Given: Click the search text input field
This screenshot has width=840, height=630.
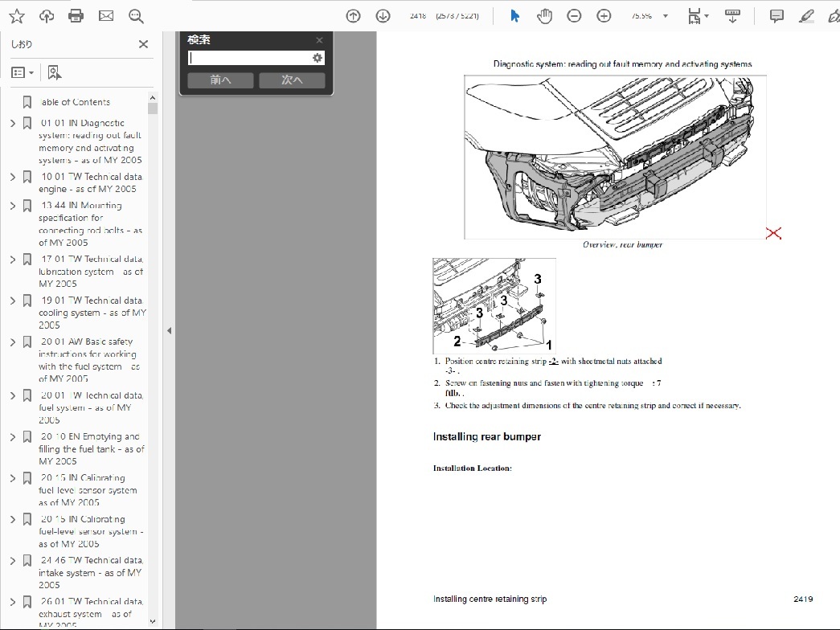Looking at the screenshot, I should (x=250, y=58).
